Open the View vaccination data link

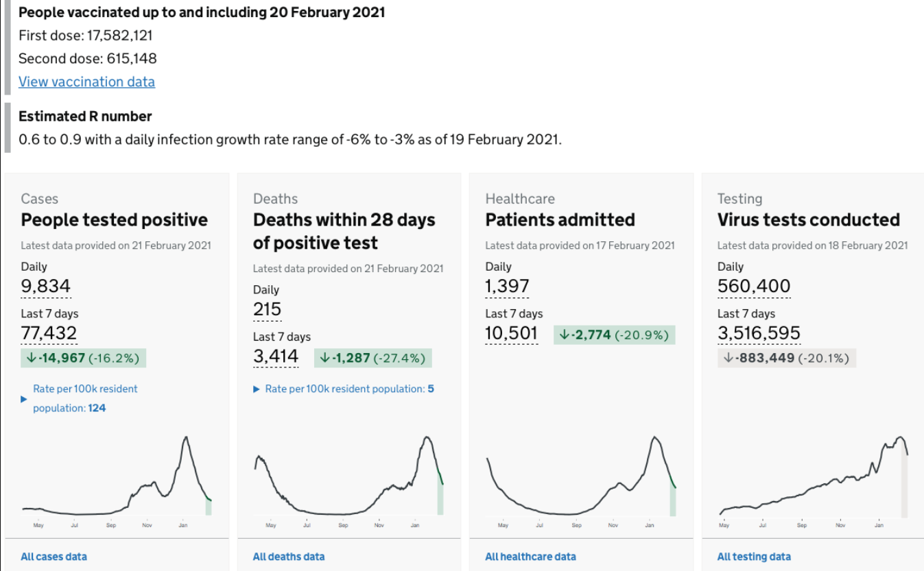[x=86, y=82]
